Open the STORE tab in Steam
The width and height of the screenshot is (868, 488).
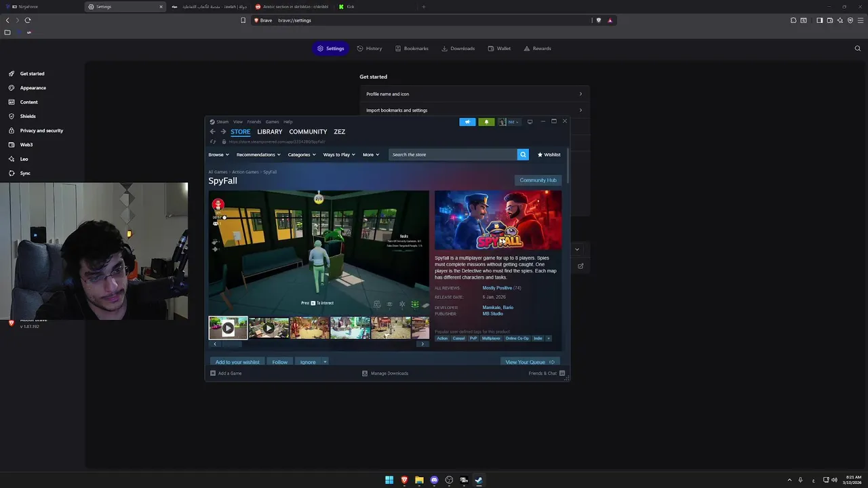tap(240, 131)
